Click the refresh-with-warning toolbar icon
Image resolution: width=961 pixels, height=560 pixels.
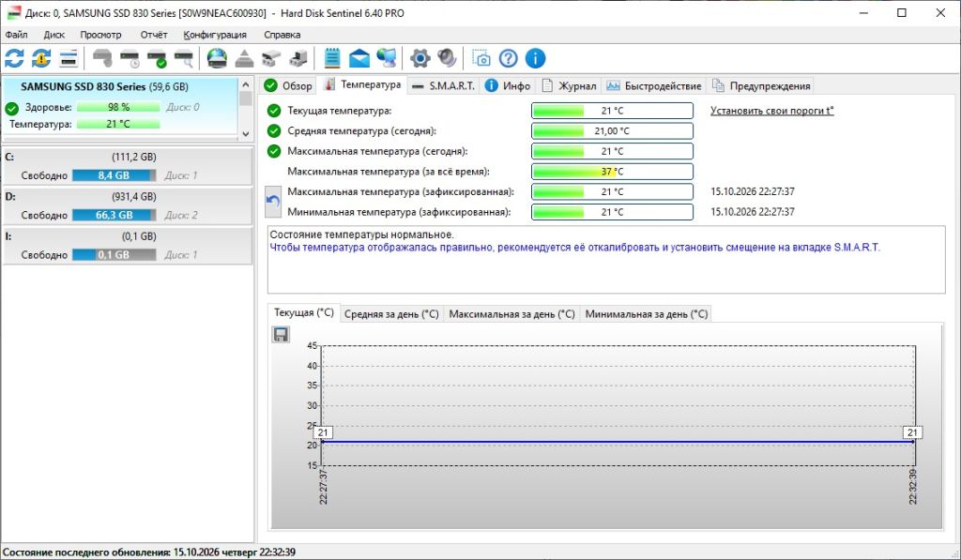tap(41, 58)
